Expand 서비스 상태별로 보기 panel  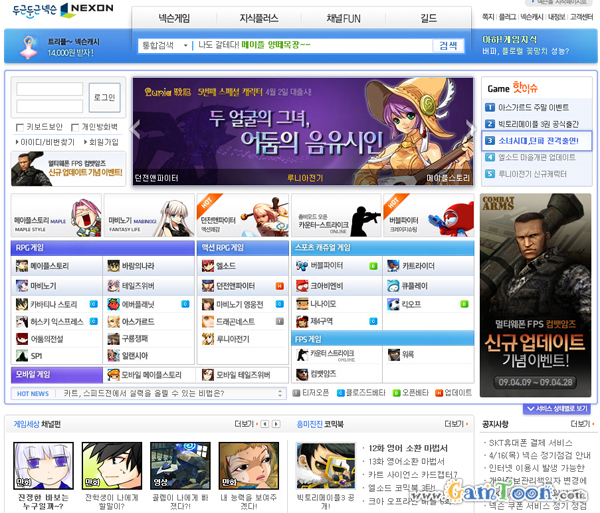[556, 408]
